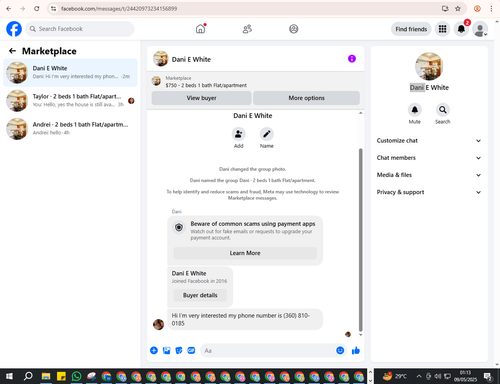This screenshot has width=500, height=384.
Task: Open the Home feed icon
Action: (x=200, y=29)
